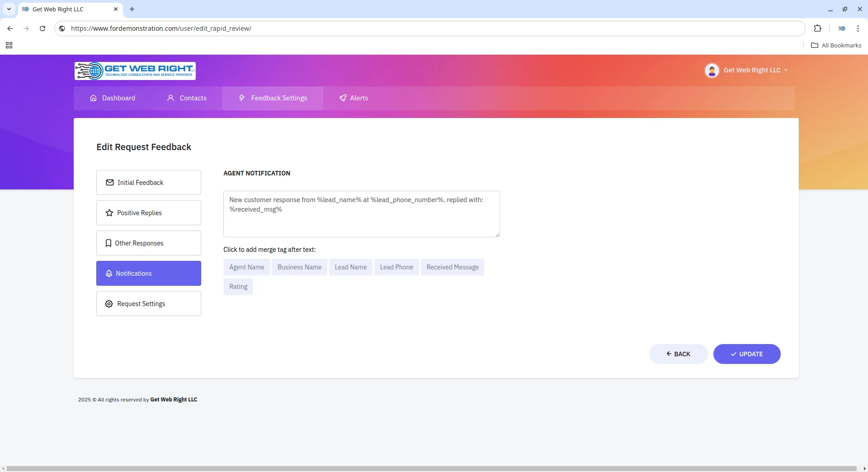This screenshot has height=472, width=868.
Task: Select the Notifications section
Action: tap(148, 274)
